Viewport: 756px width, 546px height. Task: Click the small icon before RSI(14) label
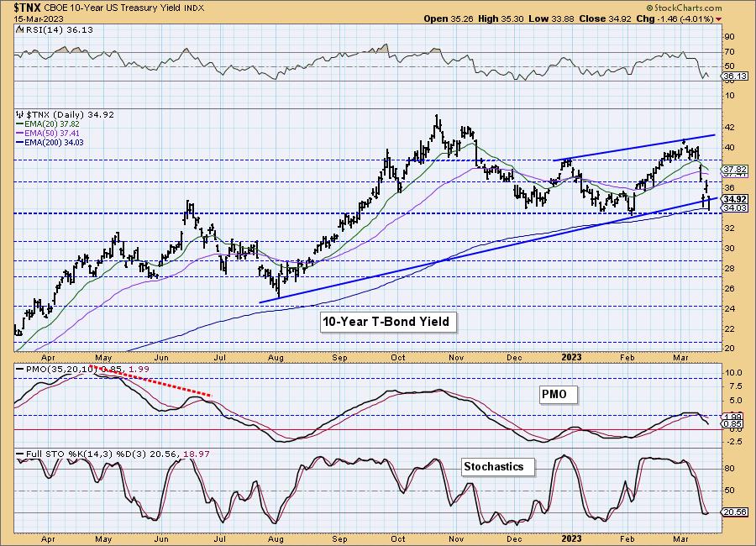click(x=19, y=30)
